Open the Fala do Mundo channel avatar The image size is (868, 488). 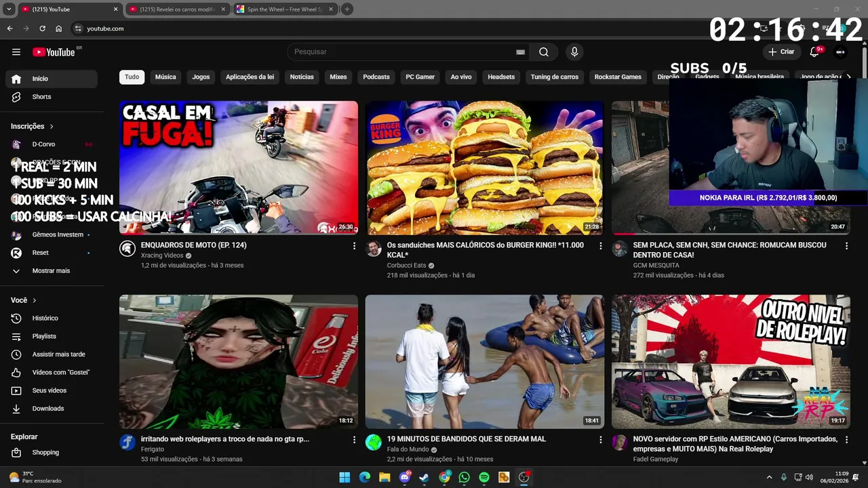click(x=374, y=443)
